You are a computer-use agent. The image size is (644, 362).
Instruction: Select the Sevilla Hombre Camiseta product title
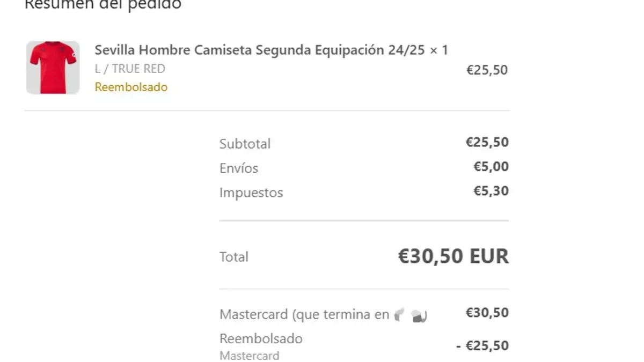tap(271, 50)
